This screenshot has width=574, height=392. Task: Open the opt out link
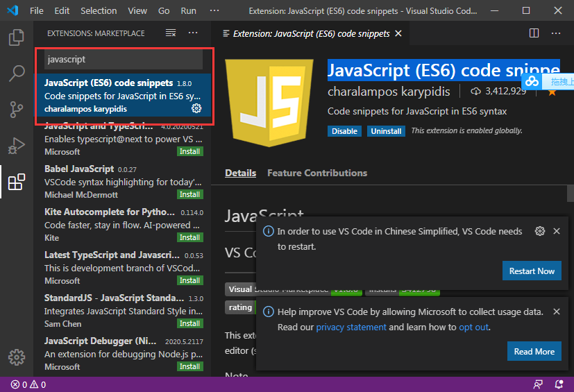(x=473, y=327)
